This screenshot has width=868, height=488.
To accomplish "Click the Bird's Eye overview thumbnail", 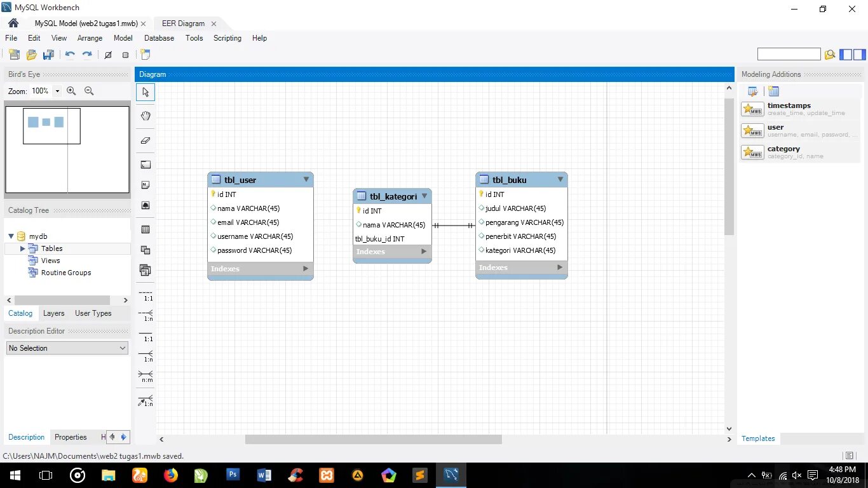I will pos(67,150).
